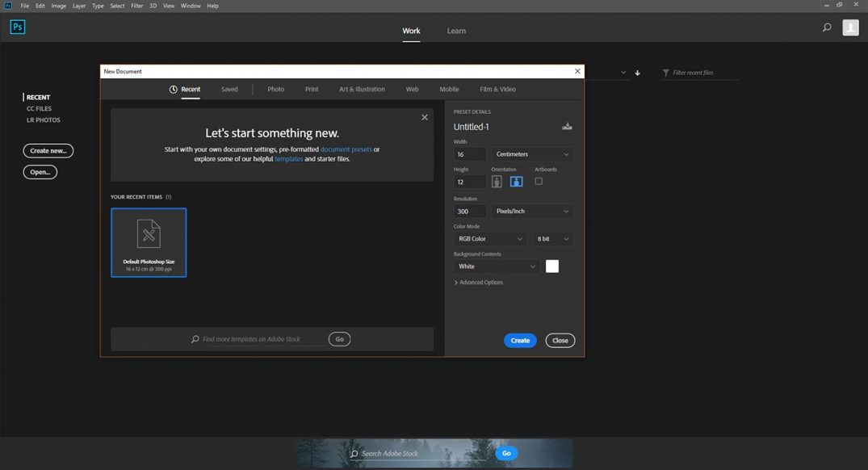
Task: Click the Create button
Action: (520, 340)
